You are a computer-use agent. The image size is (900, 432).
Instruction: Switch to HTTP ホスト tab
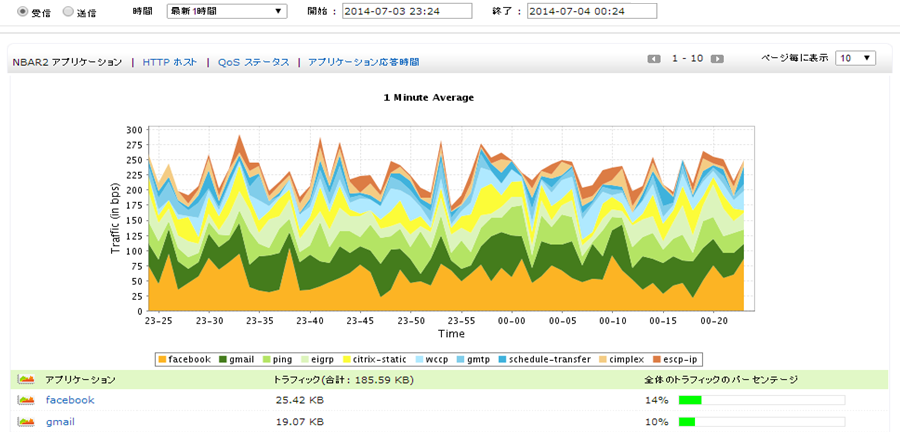point(170,62)
